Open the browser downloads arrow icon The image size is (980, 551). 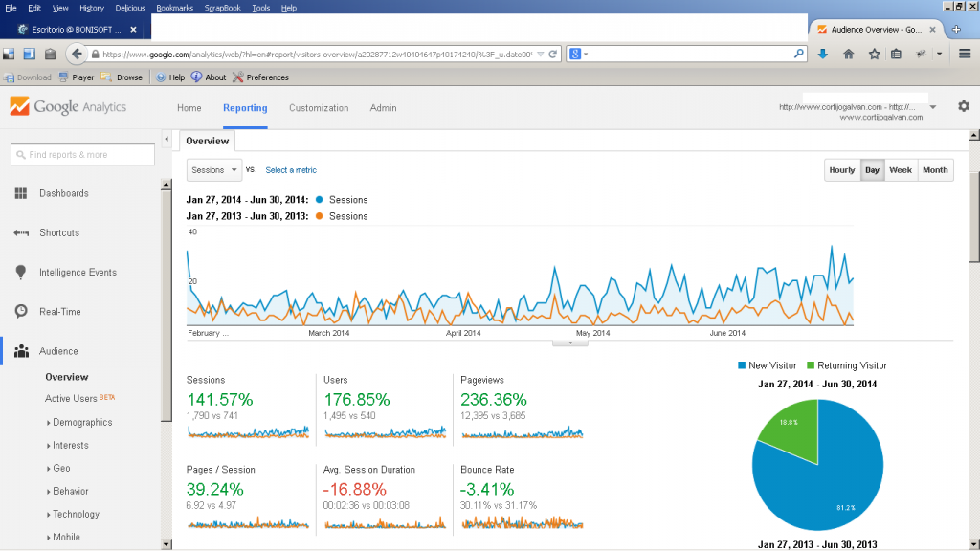pos(822,55)
